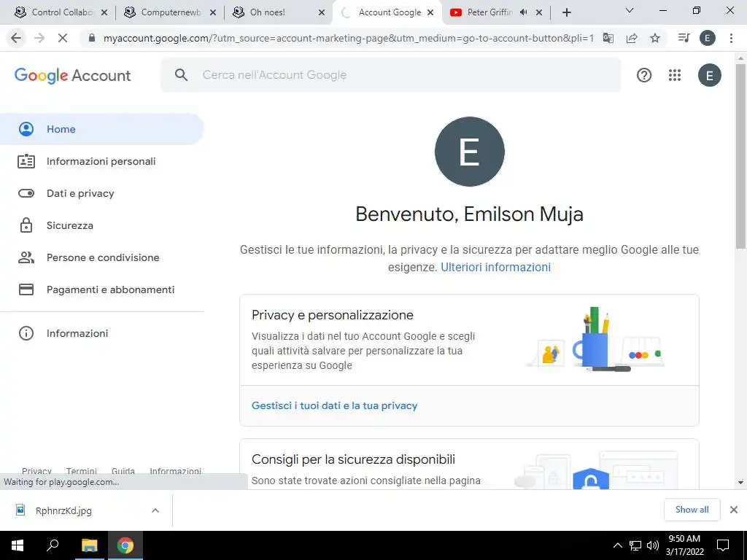Select Home in the sidebar menu
The width and height of the screenshot is (747, 560).
click(102, 129)
